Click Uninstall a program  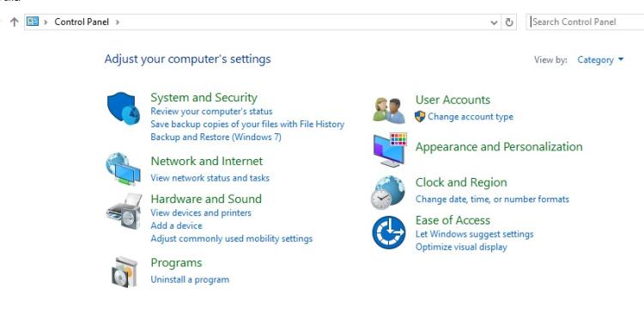[x=190, y=279]
